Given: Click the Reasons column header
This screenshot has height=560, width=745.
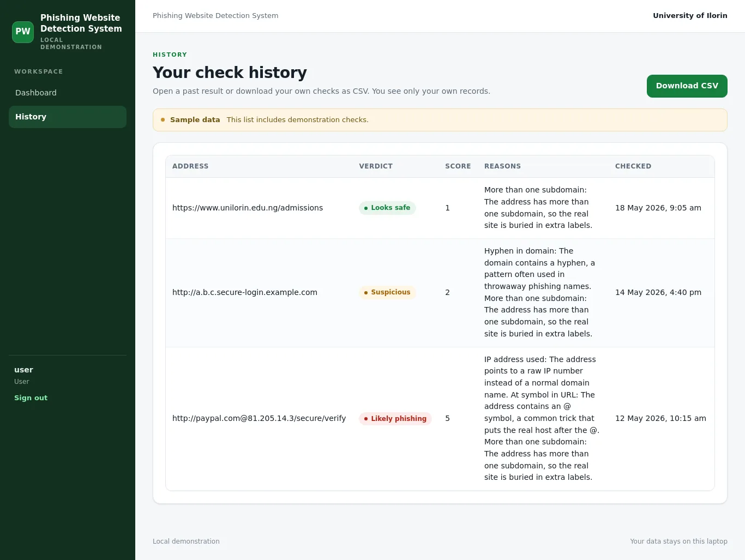Looking at the screenshot, I should [502, 166].
